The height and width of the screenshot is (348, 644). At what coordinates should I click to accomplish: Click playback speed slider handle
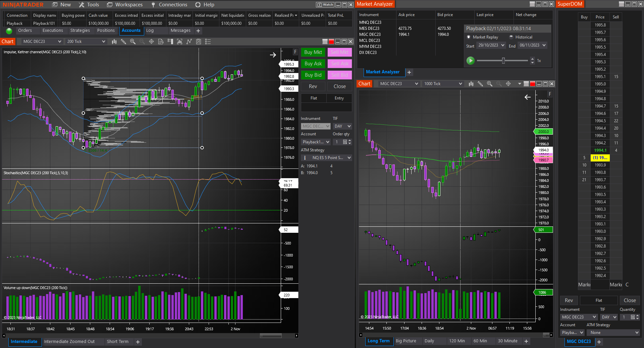click(x=503, y=61)
